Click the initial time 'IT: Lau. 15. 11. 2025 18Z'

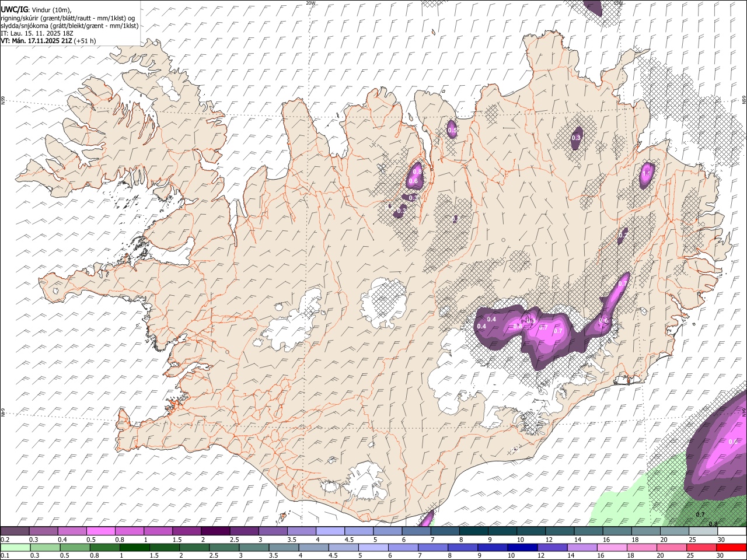[37, 33]
